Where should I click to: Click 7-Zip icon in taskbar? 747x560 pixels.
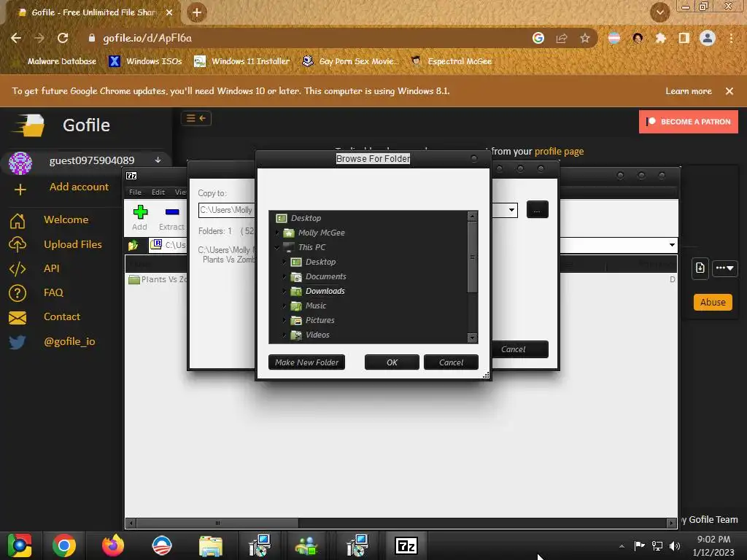coord(406,545)
